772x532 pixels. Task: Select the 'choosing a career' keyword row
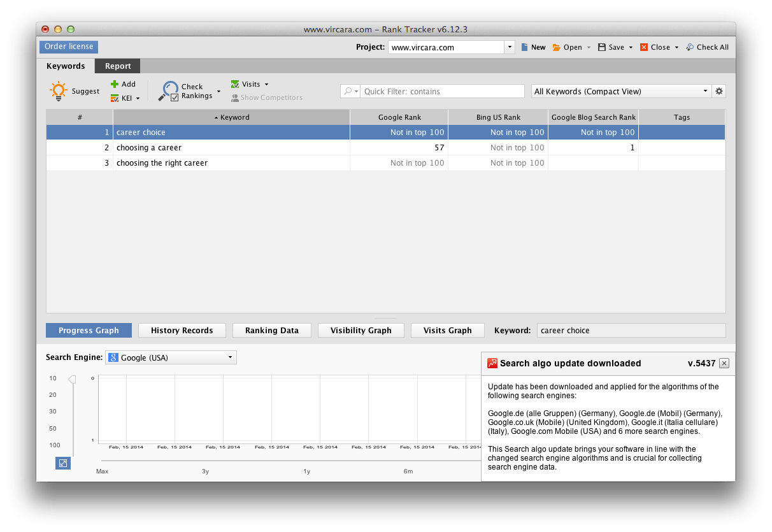pos(385,148)
